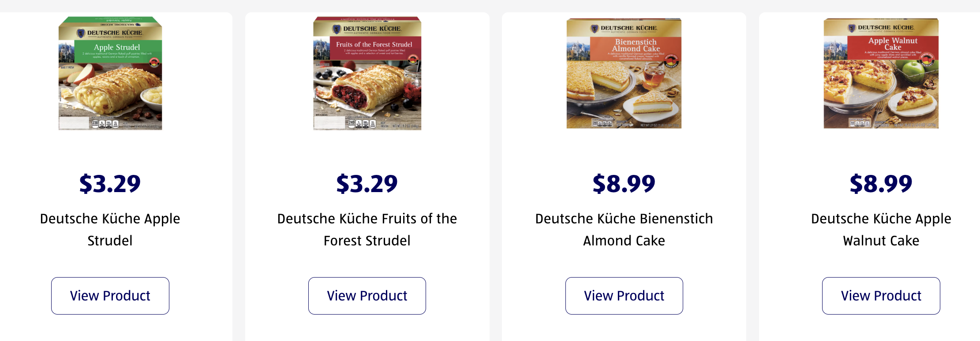Click the $3.29 price of Forest Strudel
980x341 pixels.
[367, 184]
